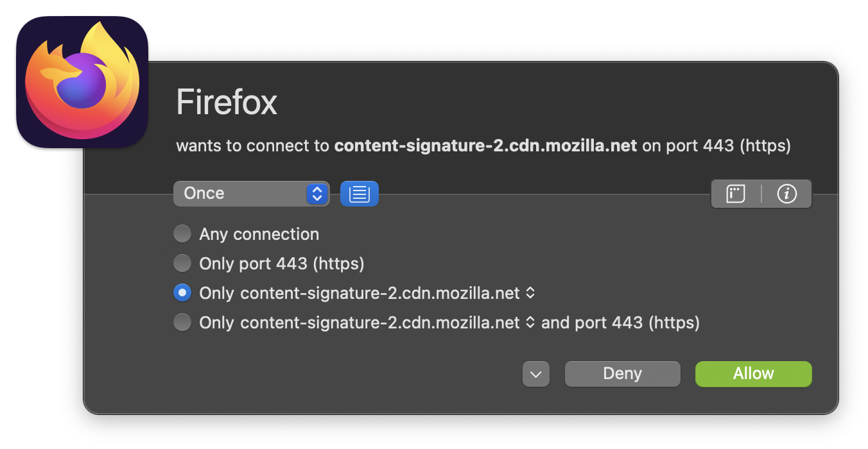Image resolution: width=868 pixels, height=449 pixels.
Task: Click the bold hostname in the header message
Action: pos(485,146)
